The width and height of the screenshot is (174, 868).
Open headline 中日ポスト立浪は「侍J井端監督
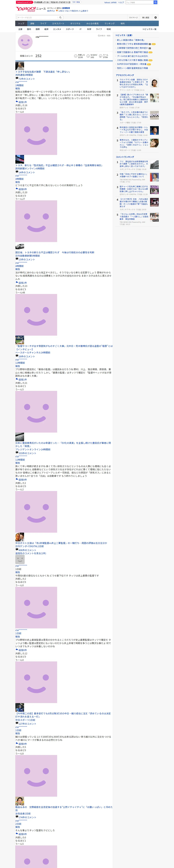click(61, 543)
